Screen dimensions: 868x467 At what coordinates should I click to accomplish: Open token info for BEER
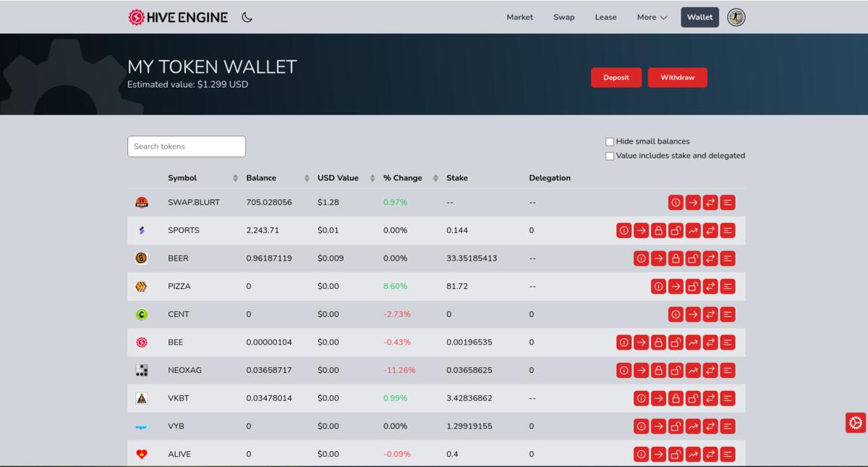[641, 258]
